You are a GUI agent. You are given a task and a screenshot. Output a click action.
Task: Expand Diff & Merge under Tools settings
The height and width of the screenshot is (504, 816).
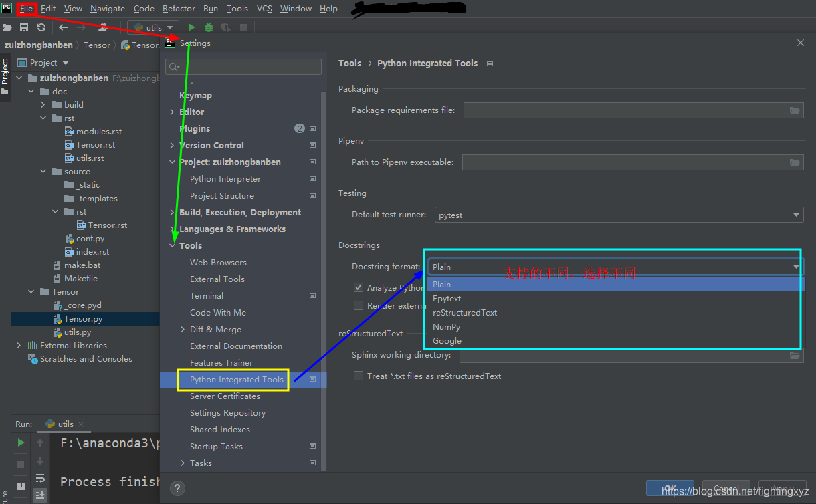(x=183, y=330)
